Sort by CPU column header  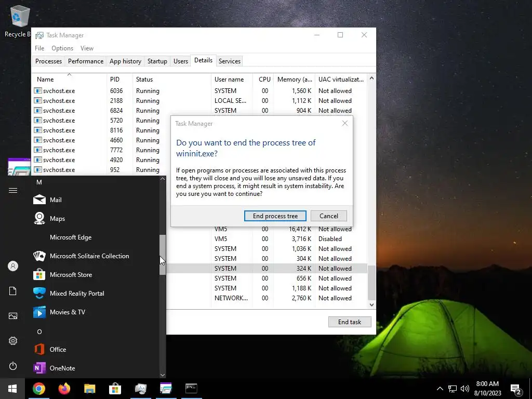[x=263, y=79]
